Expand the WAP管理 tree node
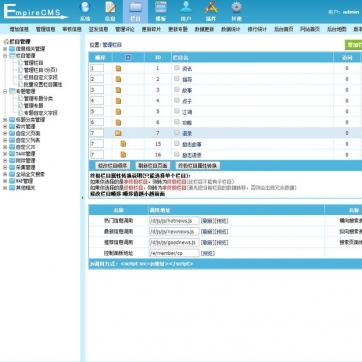 pos(5,181)
